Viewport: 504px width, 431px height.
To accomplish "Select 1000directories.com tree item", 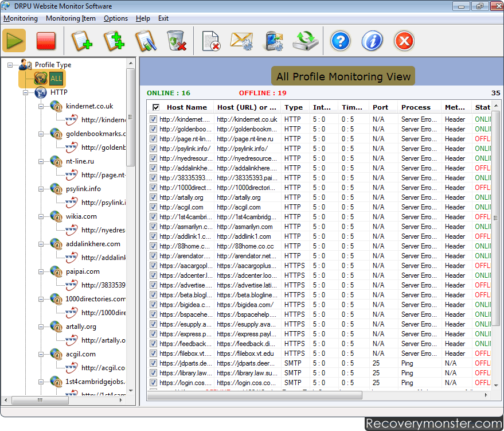I will click(95, 299).
